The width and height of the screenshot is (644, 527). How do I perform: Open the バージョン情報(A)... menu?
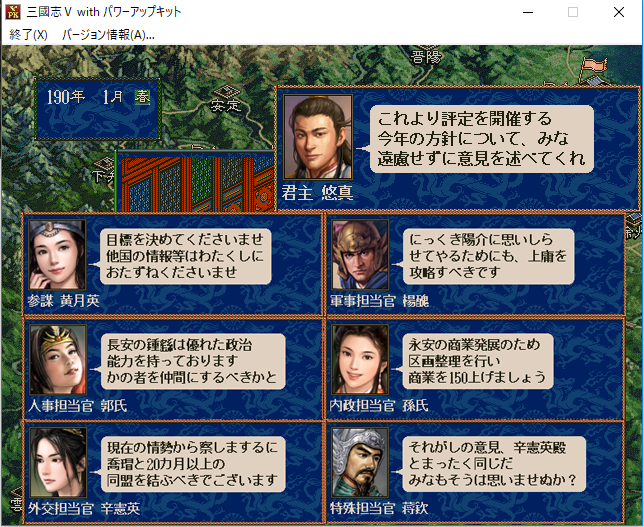(108, 35)
